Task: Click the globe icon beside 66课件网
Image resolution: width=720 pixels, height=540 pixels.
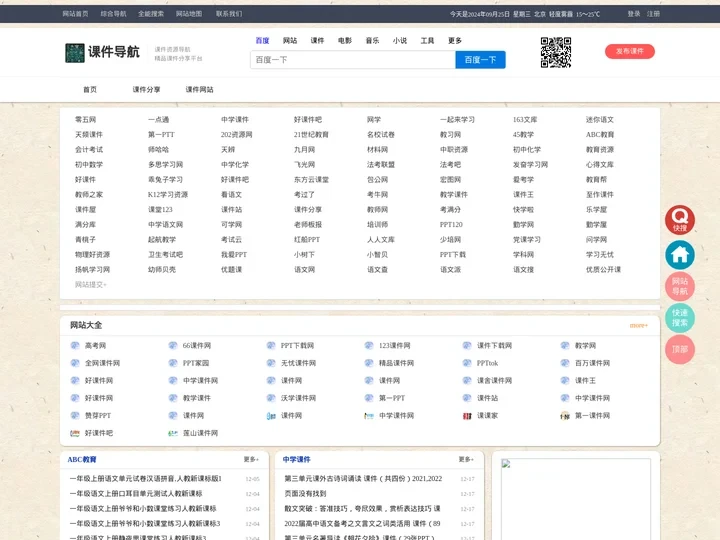Action: point(173,345)
